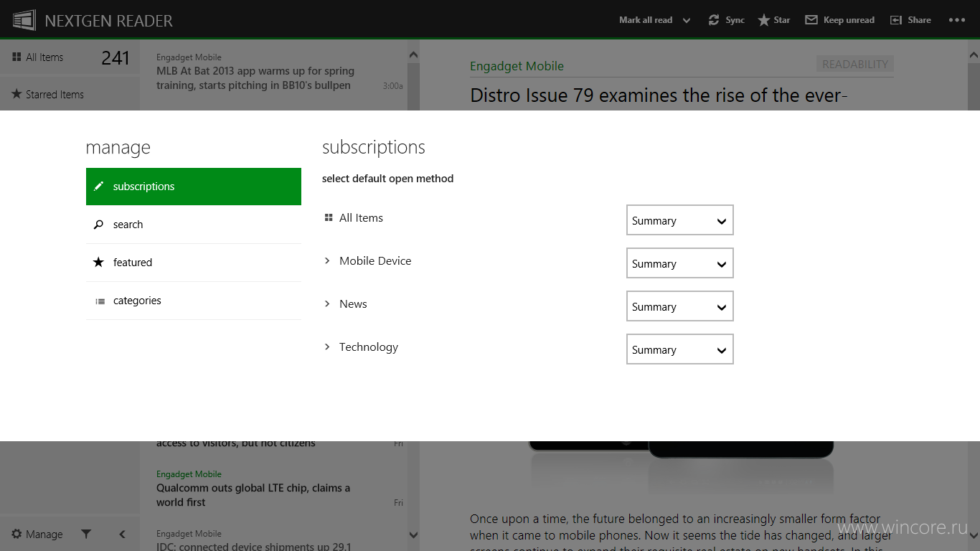Expand the News category chevron

click(327, 304)
